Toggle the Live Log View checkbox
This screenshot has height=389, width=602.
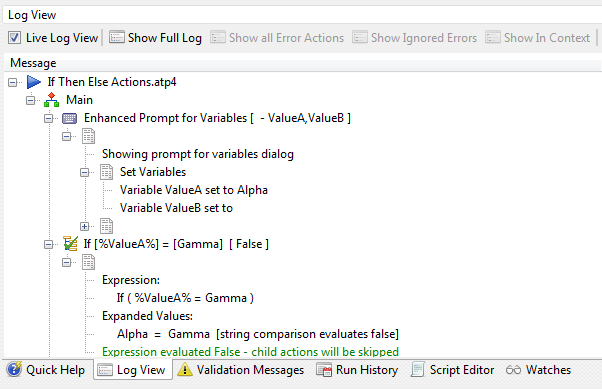pyautogui.click(x=15, y=38)
